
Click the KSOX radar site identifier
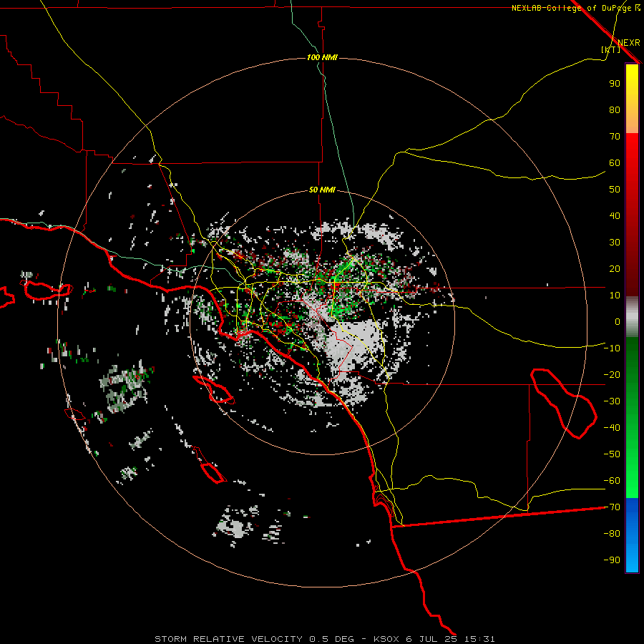tap(386, 639)
